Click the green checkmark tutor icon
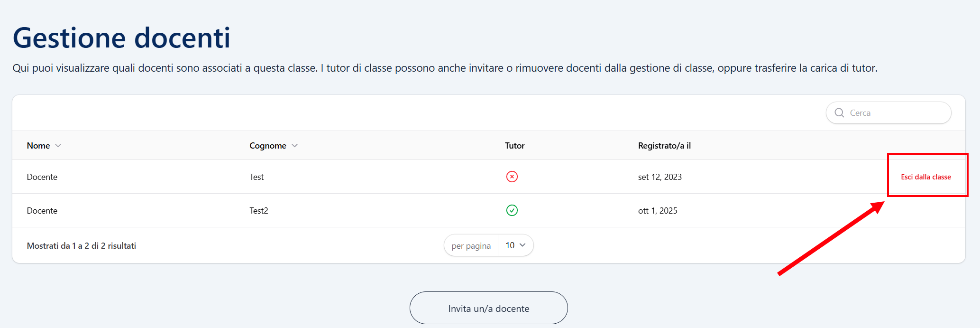Image resolution: width=980 pixels, height=328 pixels. [x=512, y=210]
